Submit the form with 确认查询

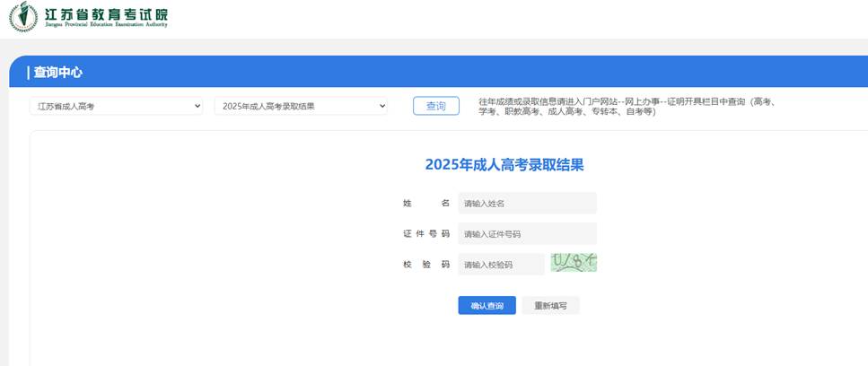pos(487,306)
